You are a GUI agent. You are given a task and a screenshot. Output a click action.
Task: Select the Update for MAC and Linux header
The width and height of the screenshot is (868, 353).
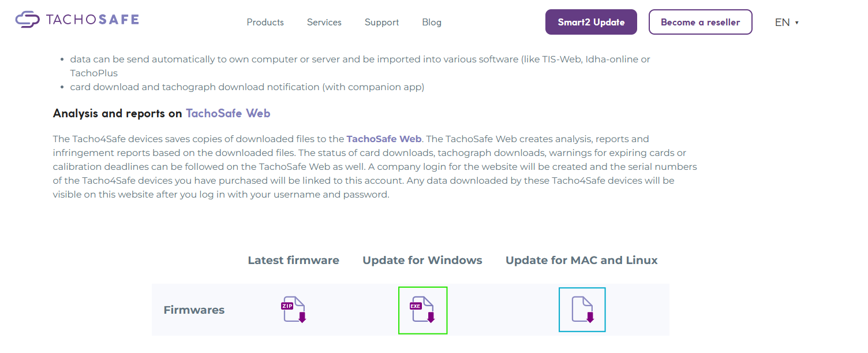pos(582,260)
